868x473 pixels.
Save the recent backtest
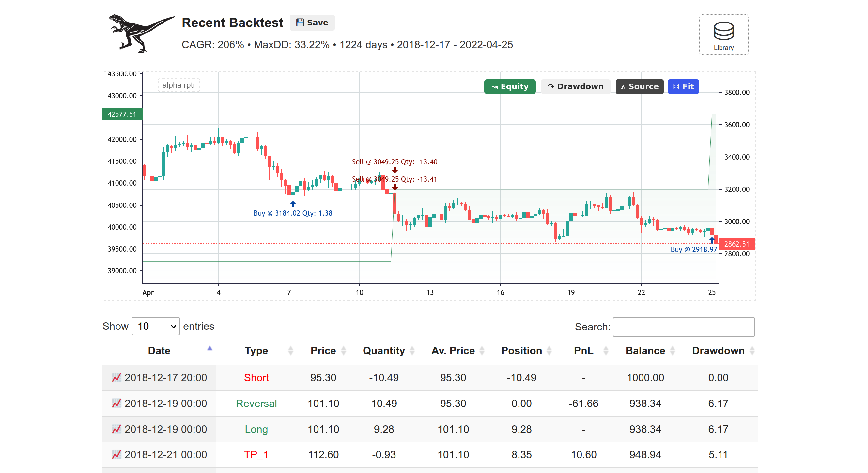coord(312,23)
